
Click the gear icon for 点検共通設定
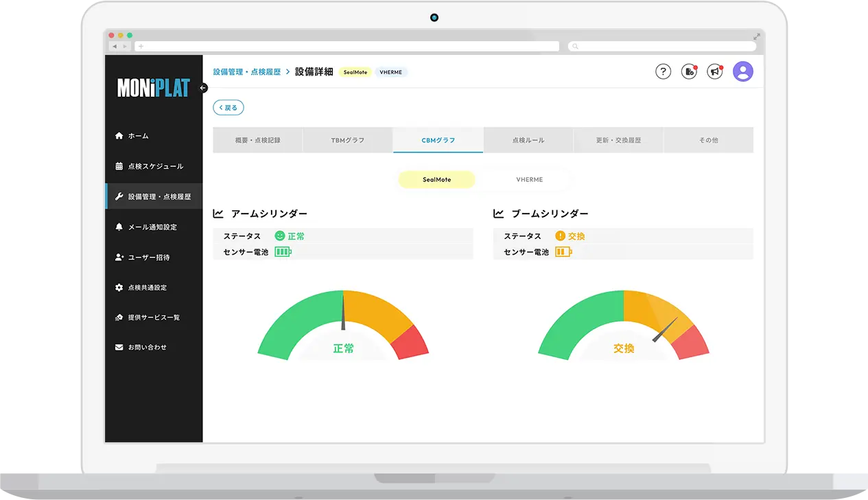119,288
